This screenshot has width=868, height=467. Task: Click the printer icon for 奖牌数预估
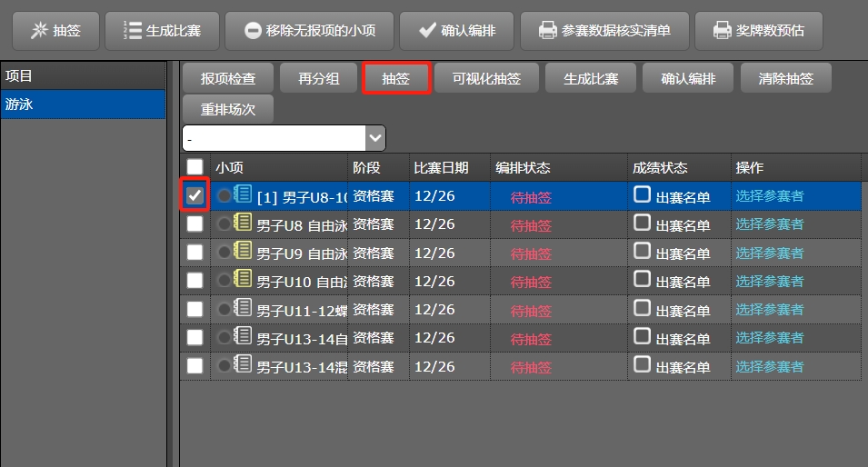click(x=722, y=31)
